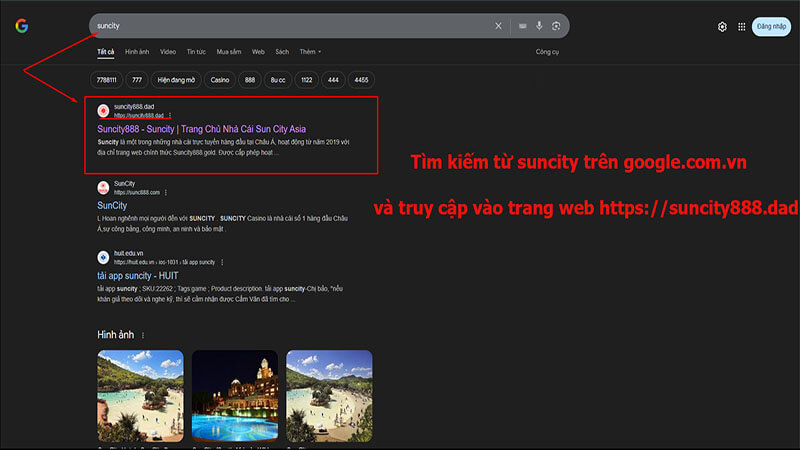Switch to the Tin tức tab
800x450 pixels.
tap(195, 51)
